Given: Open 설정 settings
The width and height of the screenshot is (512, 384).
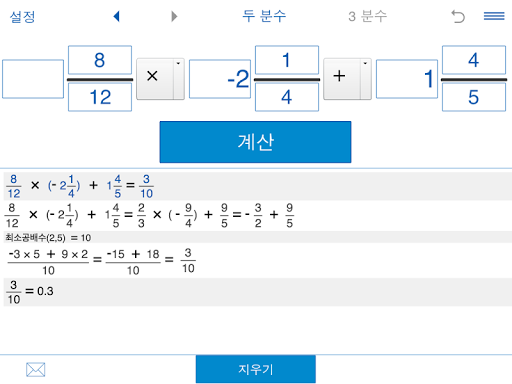Looking at the screenshot, I should (x=22, y=17).
